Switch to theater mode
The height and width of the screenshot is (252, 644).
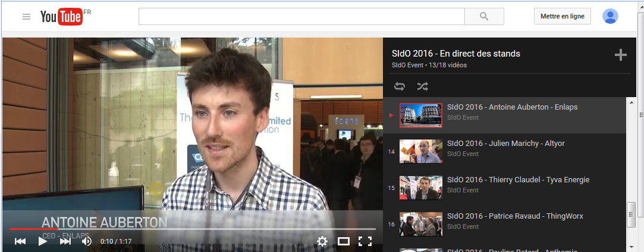(343, 241)
